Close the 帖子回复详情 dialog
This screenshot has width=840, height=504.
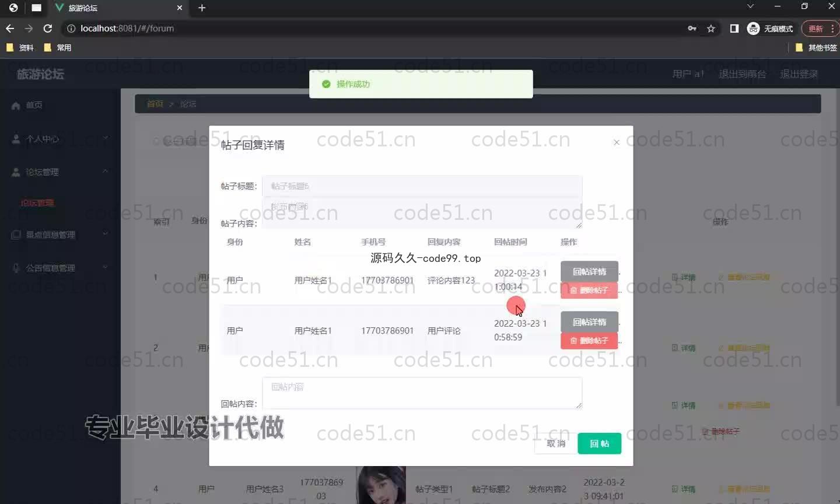tap(617, 142)
